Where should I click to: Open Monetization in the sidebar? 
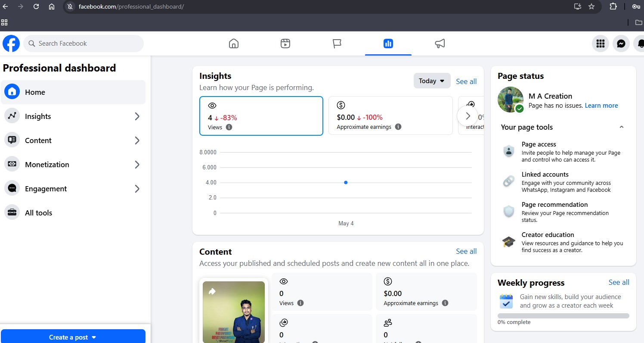[x=73, y=165]
